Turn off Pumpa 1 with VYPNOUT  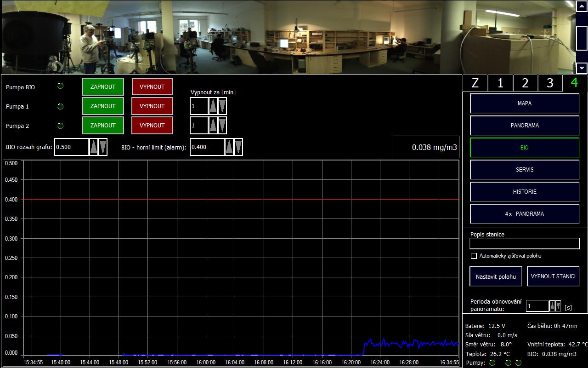152,106
